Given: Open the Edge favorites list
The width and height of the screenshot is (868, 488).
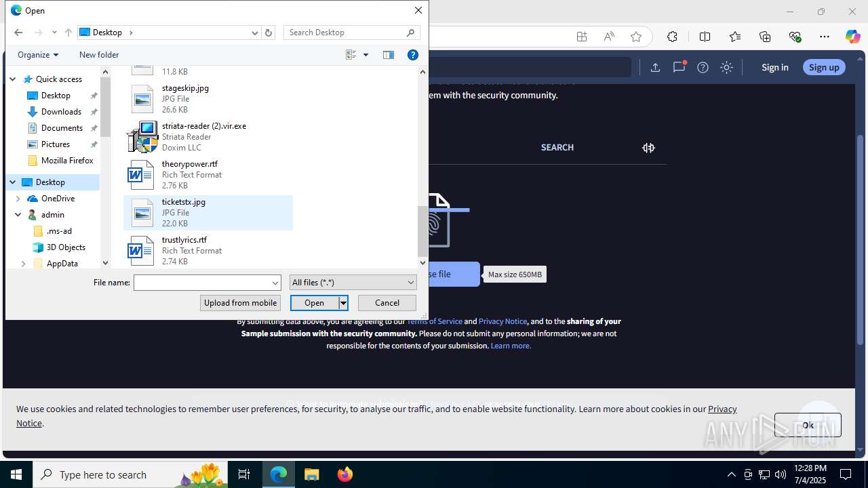Looking at the screenshot, I should tap(735, 37).
